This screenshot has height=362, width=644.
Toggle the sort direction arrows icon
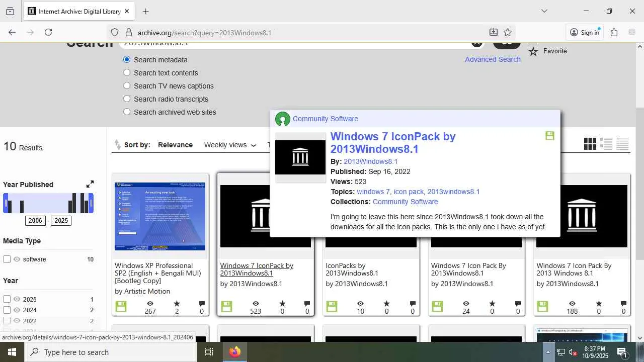[x=117, y=145]
